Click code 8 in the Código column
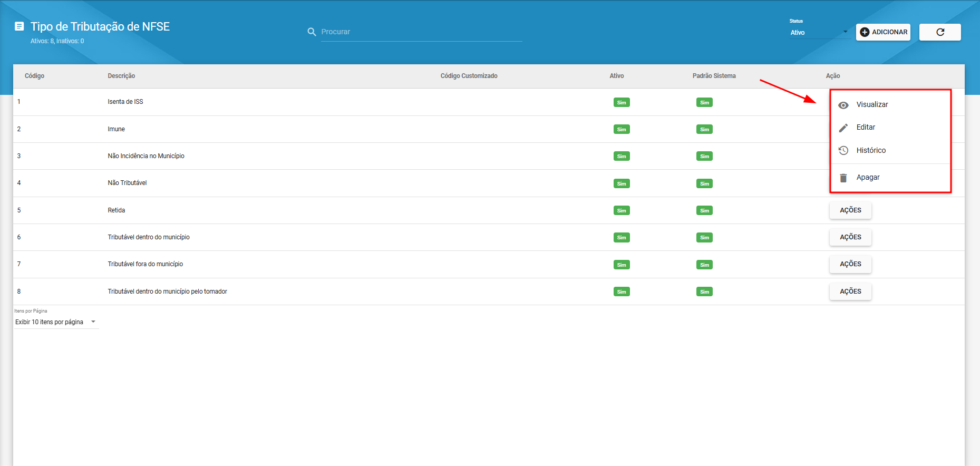Image resolution: width=980 pixels, height=466 pixels. tap(19, 292)
